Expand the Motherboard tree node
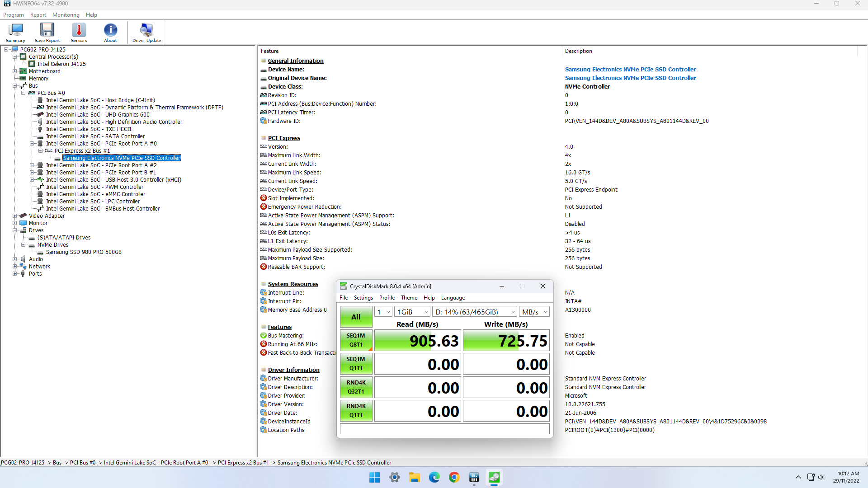The image size is (868, 488). [14, 71]
